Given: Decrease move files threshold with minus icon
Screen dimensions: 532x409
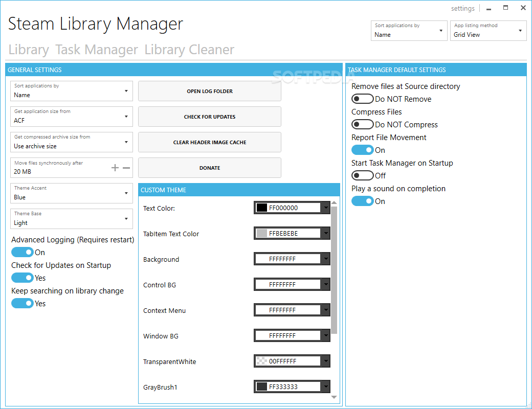Looking at the screenshot, I should point(126,168).
